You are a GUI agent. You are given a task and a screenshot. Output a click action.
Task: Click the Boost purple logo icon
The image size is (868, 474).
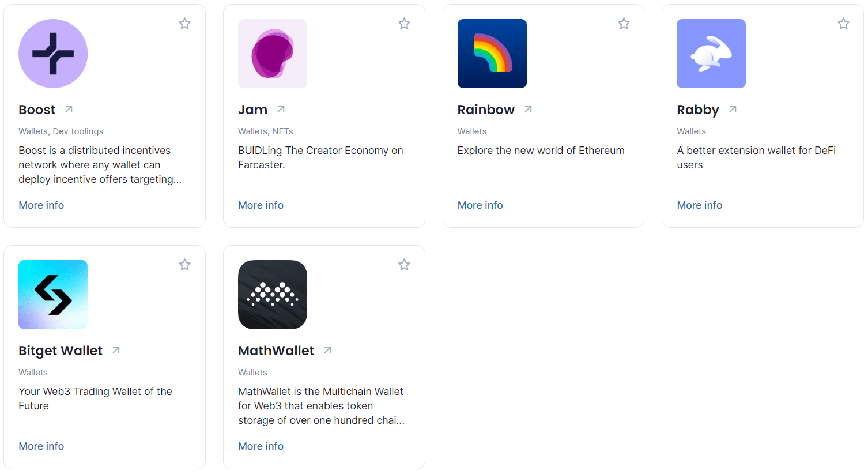(53, 54)
